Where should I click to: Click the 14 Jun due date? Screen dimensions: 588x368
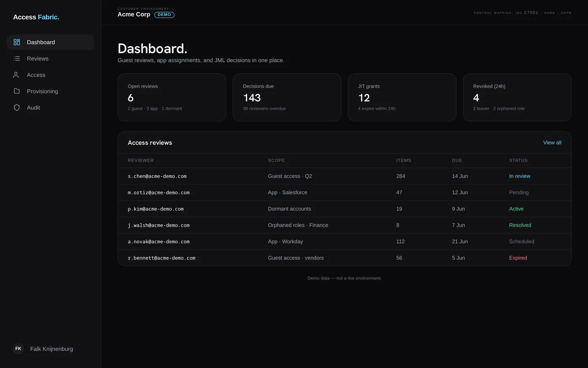coord(460,176)
